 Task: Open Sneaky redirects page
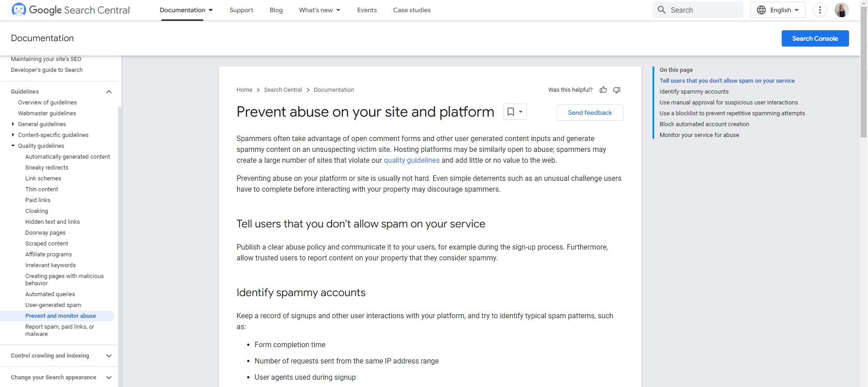pos(47,168)
